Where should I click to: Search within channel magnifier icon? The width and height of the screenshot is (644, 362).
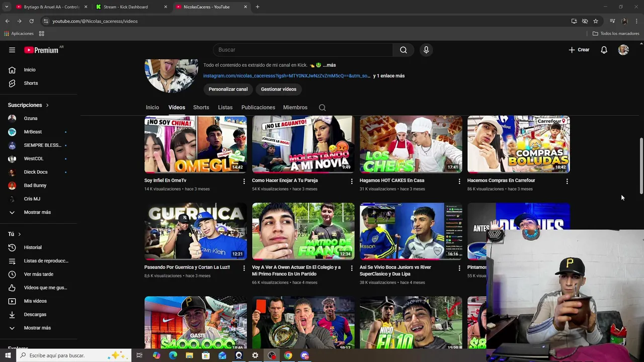tap(323, 108)
